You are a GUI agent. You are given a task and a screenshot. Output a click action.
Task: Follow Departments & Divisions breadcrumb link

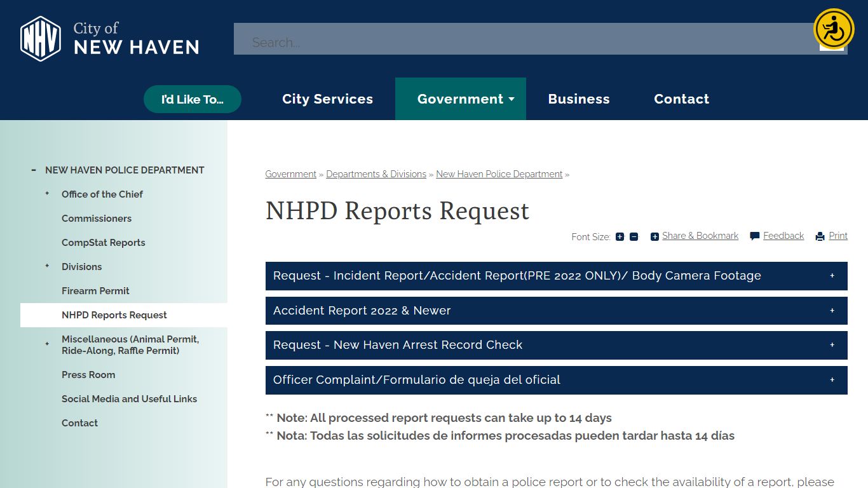(376, 174)
